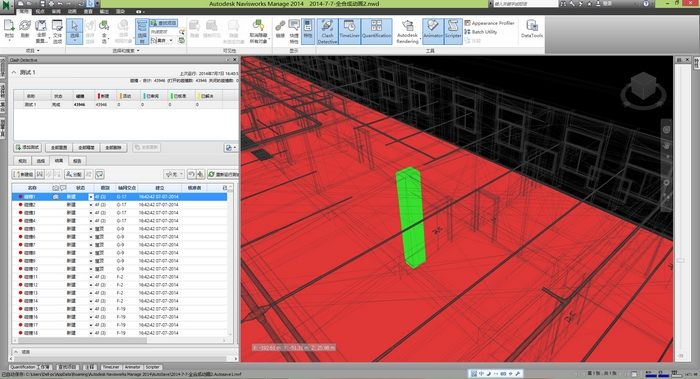Viewport: 700px width, 379px height.
Task: Click the Batch Utility icon
Action: [467, 32]
